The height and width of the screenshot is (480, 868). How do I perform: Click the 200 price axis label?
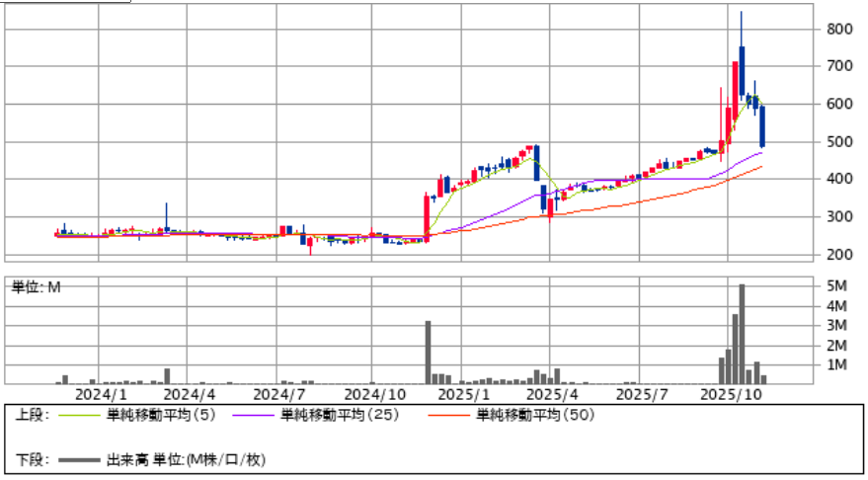pos(840,255)
